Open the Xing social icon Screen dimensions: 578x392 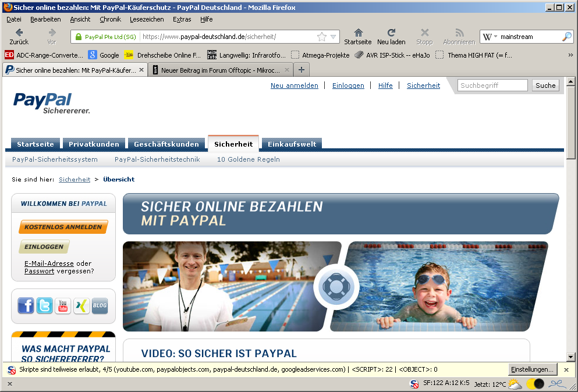tap(81, 305)
